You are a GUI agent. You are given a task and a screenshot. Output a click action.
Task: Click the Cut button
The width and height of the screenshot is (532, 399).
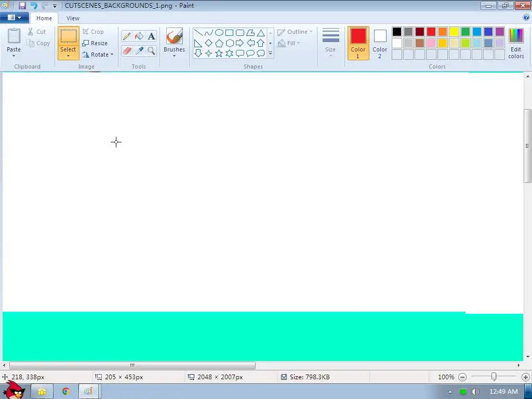pyautogui.click(x=37, y=32)
